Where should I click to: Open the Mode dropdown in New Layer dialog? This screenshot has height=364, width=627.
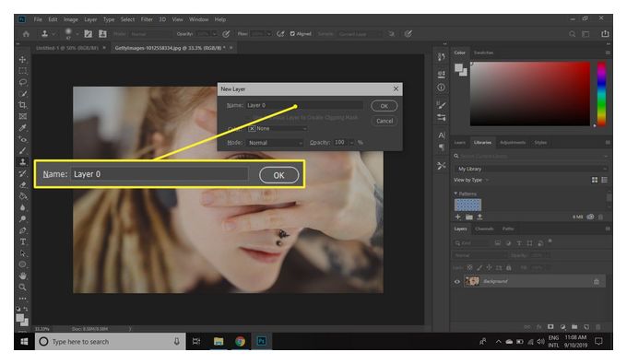[x=275, y=143]
